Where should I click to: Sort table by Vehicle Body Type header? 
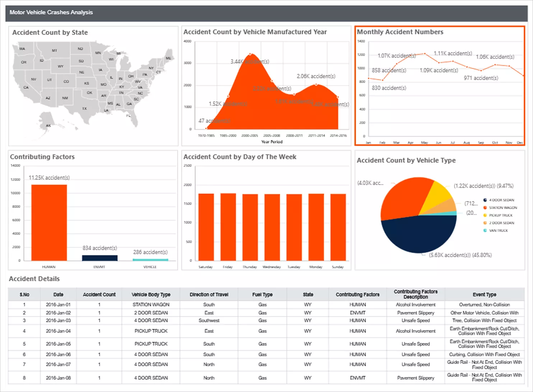[x=151, y=294]
